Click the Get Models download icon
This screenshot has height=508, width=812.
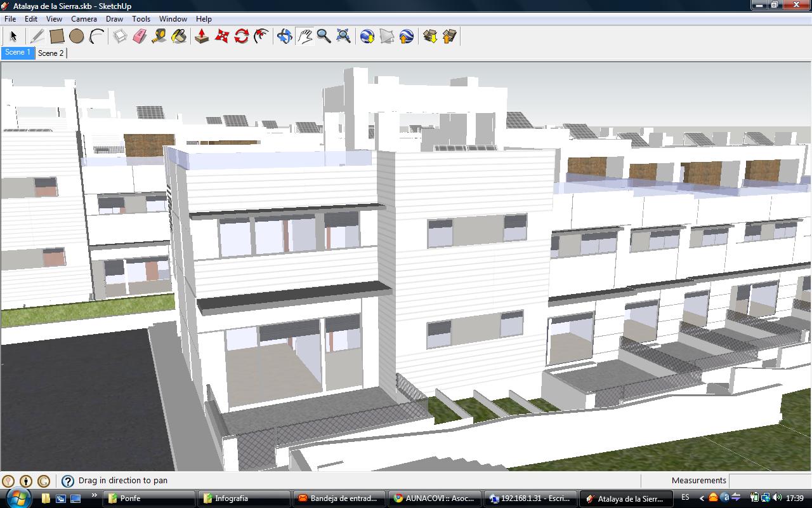(x=429, y=36)
